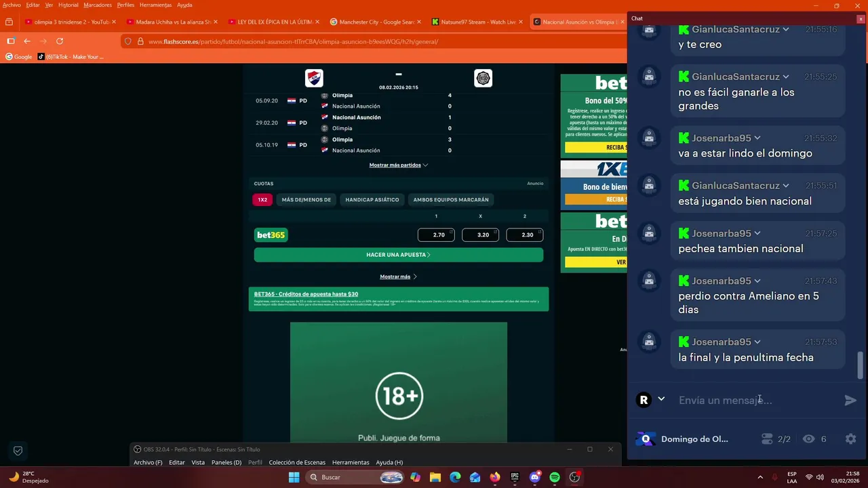Click the weather widget showing 28°C
868x488 pixels.
coord(28,477)
